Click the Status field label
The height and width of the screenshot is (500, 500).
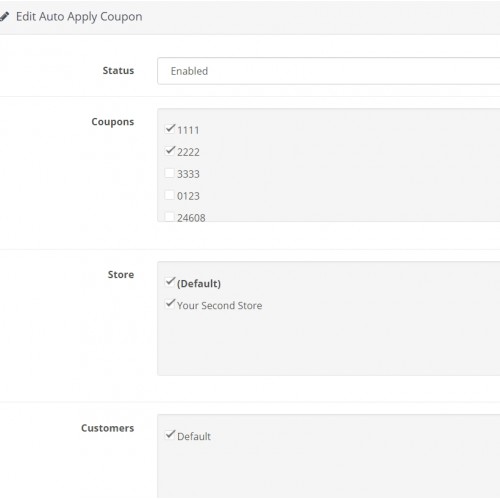point(118,71)
